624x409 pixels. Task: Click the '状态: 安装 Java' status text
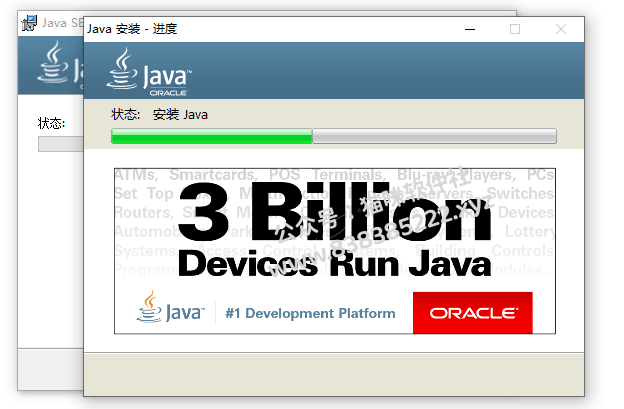tap(159, 115)
